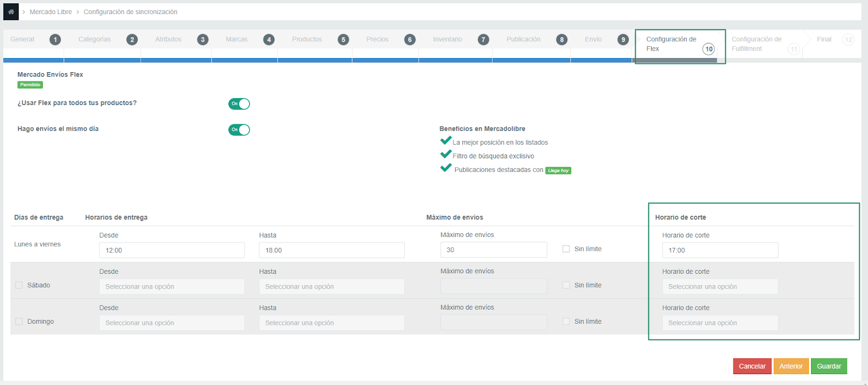Check Sin límite for Domingo
Image resolution: width=868 pixels, height=385 pixels.
point(566,322)
